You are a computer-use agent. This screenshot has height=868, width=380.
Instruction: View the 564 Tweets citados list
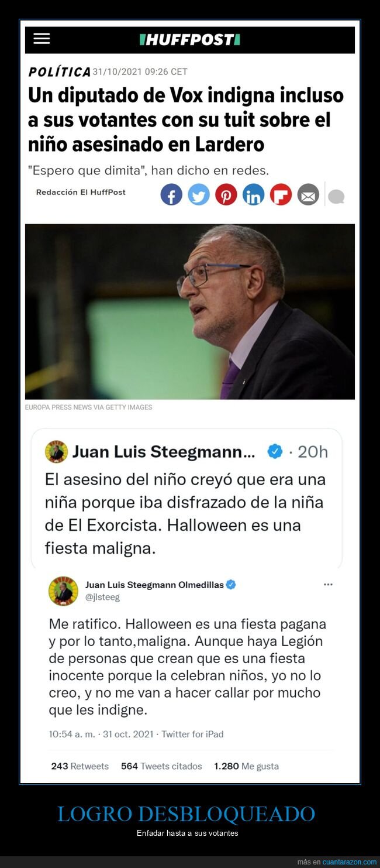161,766
